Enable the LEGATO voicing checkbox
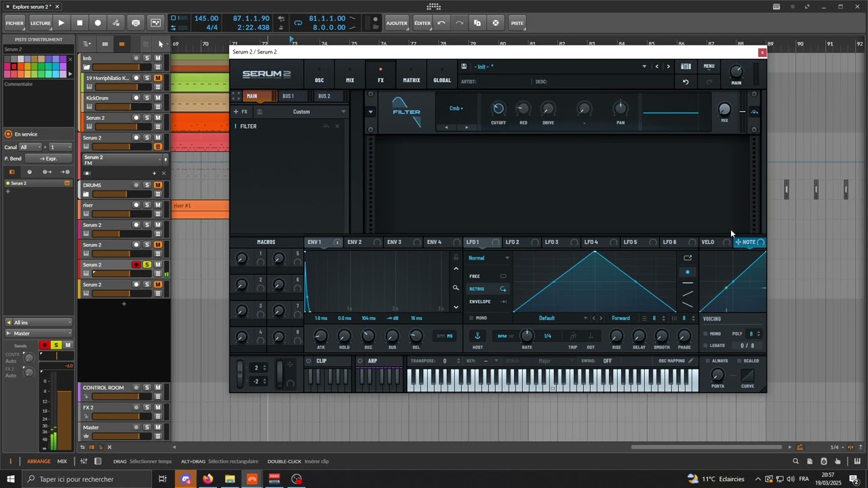This screenshot has height=488, width=868. coord(705,346)
